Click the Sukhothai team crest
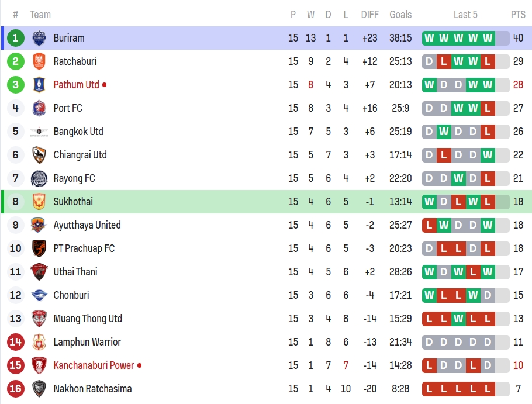532x404 pixels. (x=39, y=202)
